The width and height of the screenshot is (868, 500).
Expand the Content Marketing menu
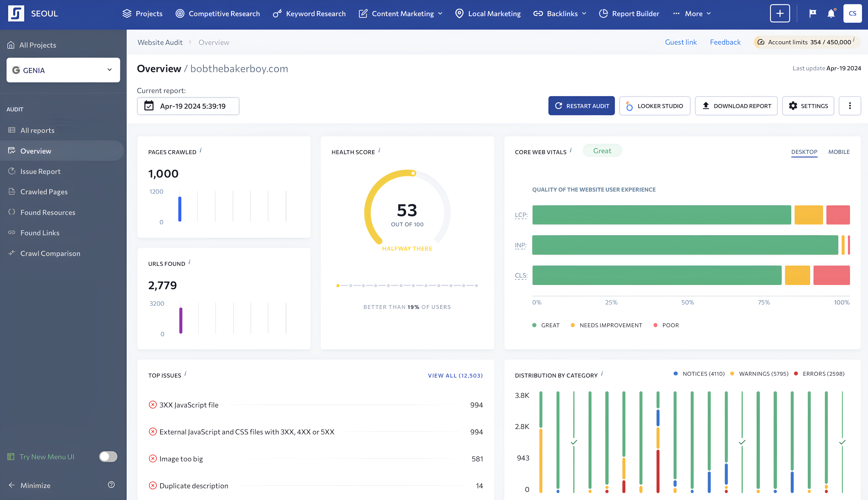401,13
